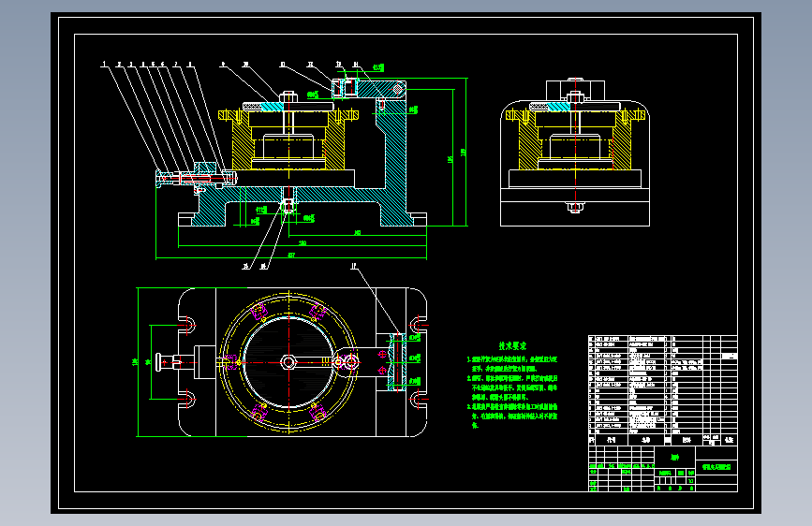Click the hex nut at the top view center
Screen dimensions: 812x526
coord(288,362)
